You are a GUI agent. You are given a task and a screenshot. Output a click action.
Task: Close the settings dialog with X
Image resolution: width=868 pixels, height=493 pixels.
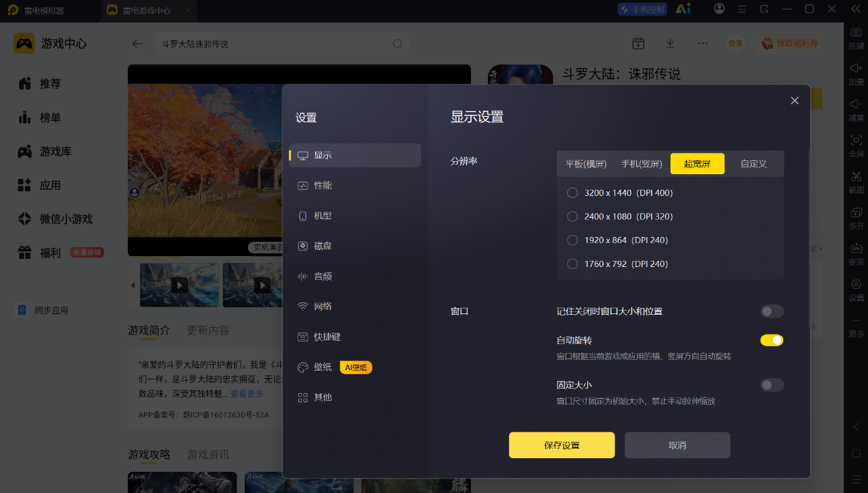pyautogui.click(x=794, y=100)
